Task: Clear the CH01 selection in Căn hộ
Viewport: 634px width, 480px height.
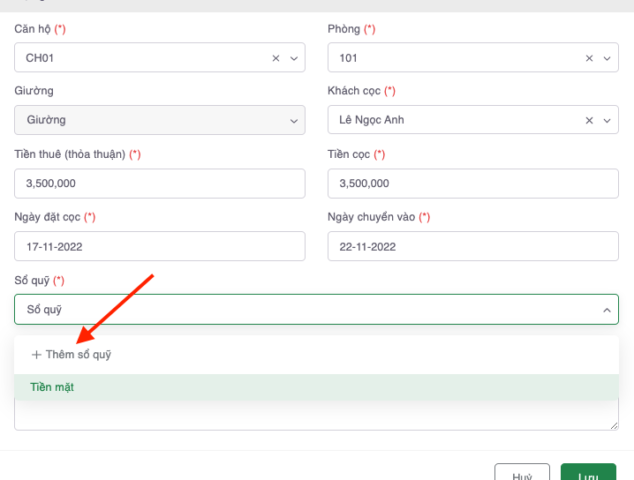Action: (276, 58)
